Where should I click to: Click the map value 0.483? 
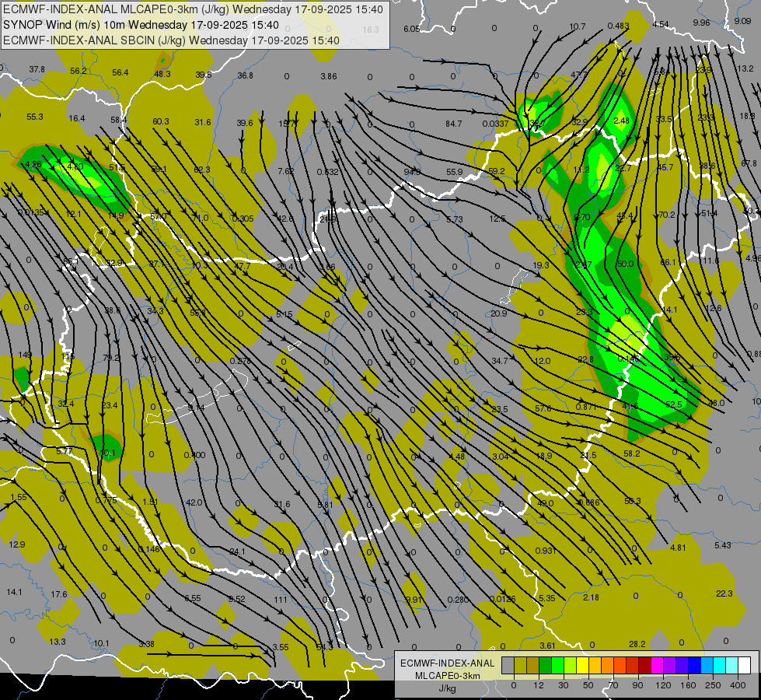618,26
